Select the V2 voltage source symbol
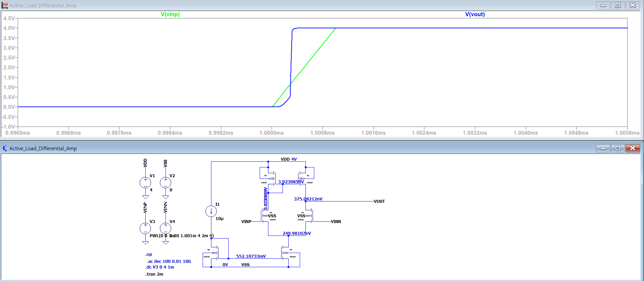The width and height of the screenshot is (644, 281). pos(165,182)
